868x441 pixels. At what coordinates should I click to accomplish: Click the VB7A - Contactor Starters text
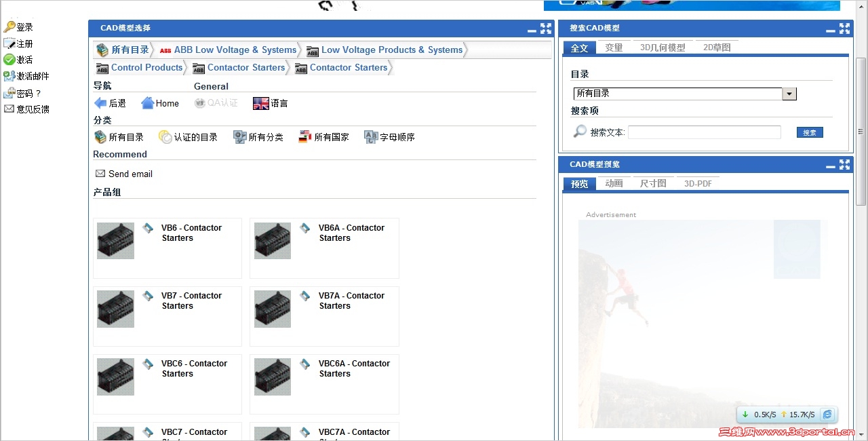pos(351,301)
